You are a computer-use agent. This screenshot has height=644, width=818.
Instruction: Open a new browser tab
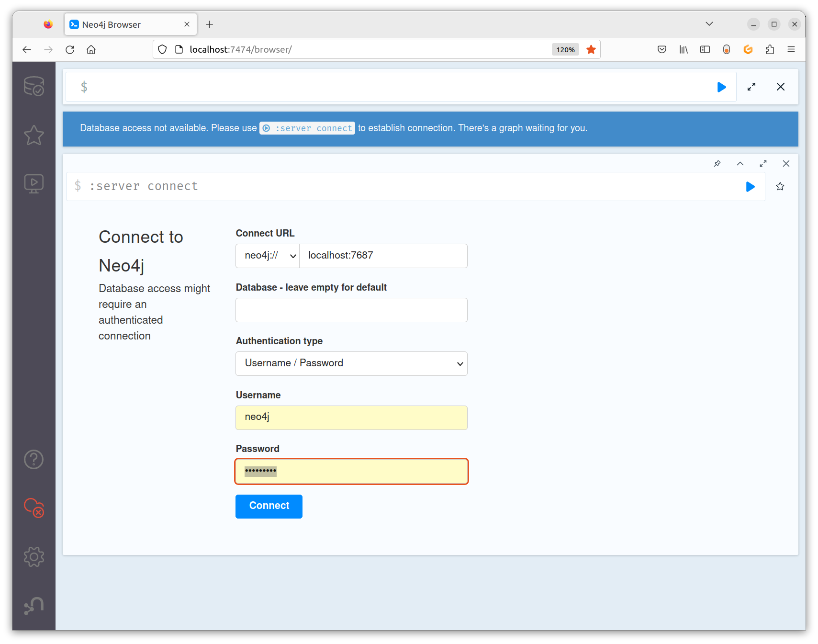[209, 24]
